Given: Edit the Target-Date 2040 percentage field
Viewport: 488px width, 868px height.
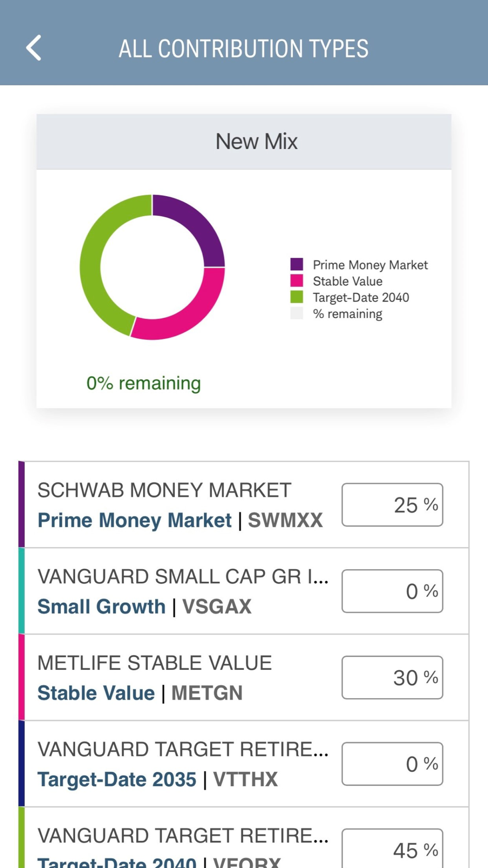Looking at the screenshot, I should (392, 849).
